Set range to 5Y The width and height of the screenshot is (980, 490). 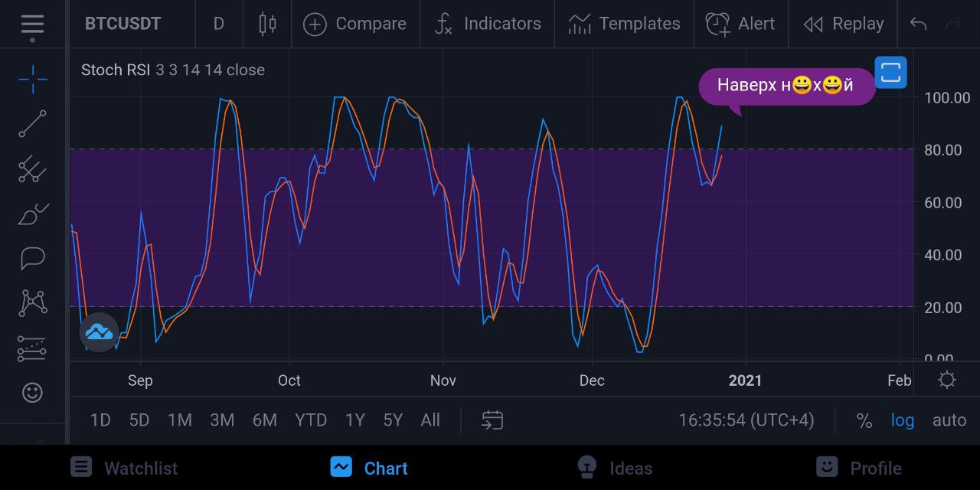point(393,420)
